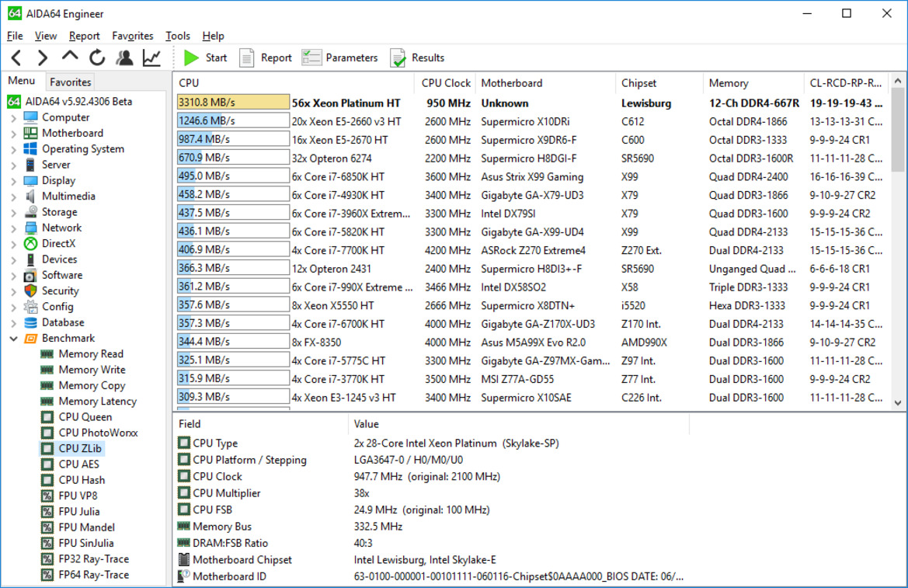Image resolution: width=908 pixels, height=588 pixels.
Task: Click the Refresh toolbar icon
Action: [x=97, y=57]
